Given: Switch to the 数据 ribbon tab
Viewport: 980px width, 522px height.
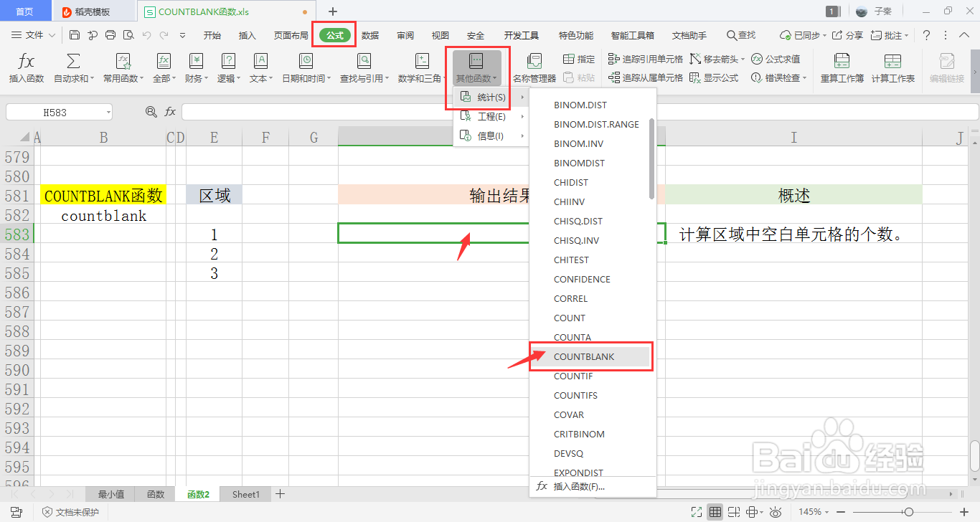Looking at the screenshot, I should [x=369, y=34].
